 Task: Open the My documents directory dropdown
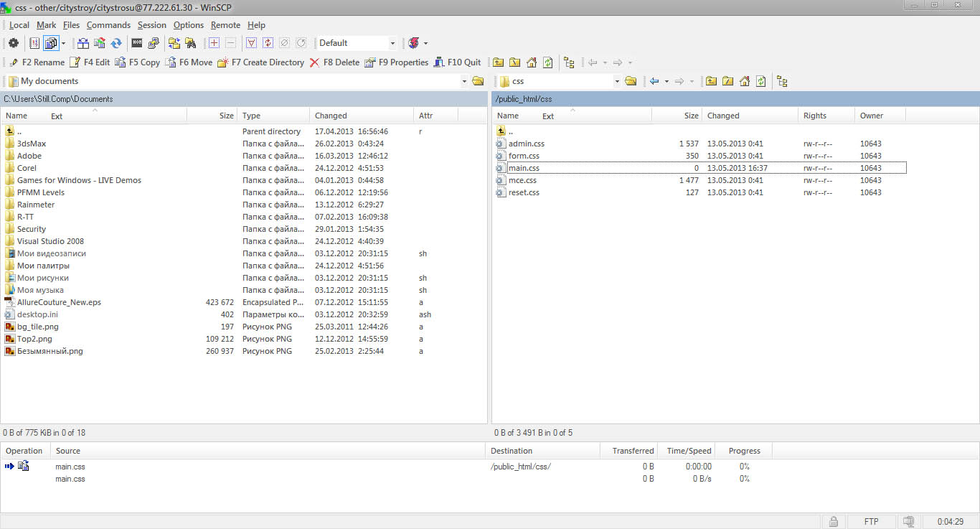click(x=464, y=81)
